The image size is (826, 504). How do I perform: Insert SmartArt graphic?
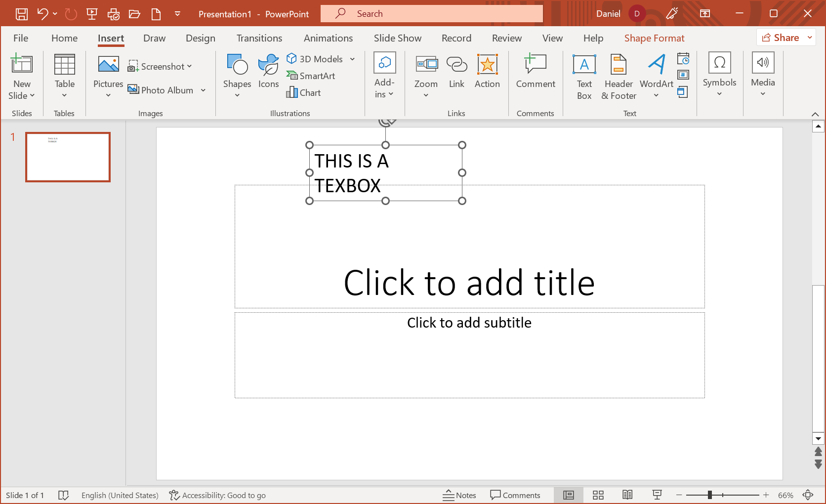click(x=311, y=76)
